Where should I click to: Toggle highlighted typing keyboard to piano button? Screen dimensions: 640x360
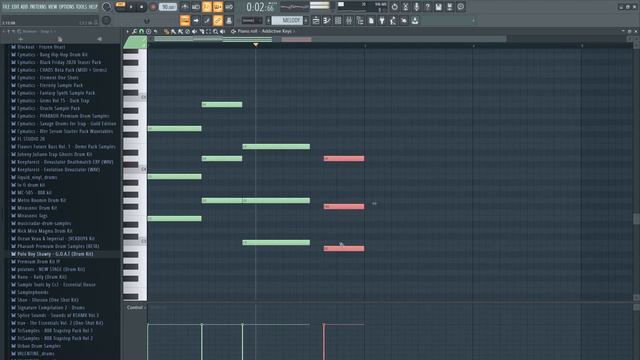(x=185, y=20)
